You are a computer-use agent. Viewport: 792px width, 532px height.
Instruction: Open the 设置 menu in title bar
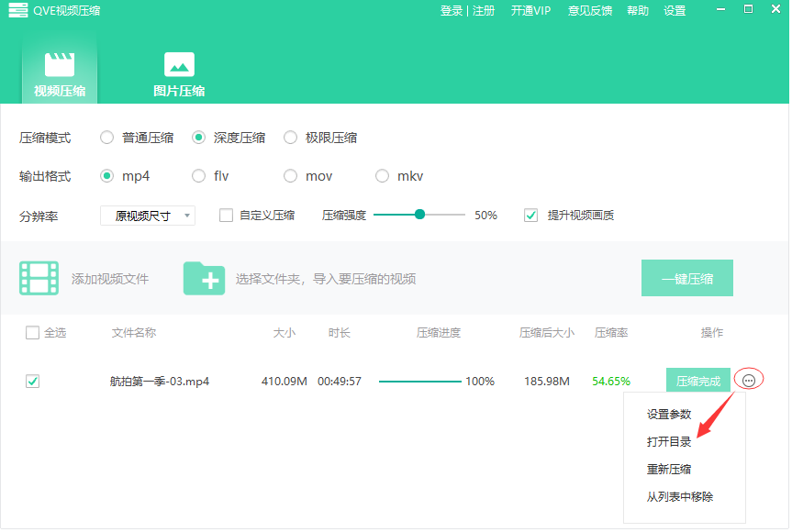[675, 11]
